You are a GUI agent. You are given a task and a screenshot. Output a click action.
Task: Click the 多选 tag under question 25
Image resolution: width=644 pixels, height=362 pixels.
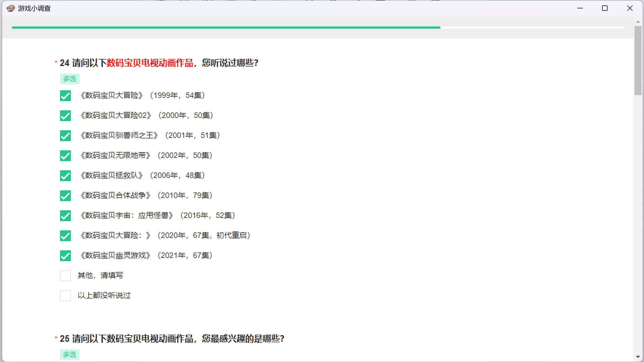tap(70, 354)
